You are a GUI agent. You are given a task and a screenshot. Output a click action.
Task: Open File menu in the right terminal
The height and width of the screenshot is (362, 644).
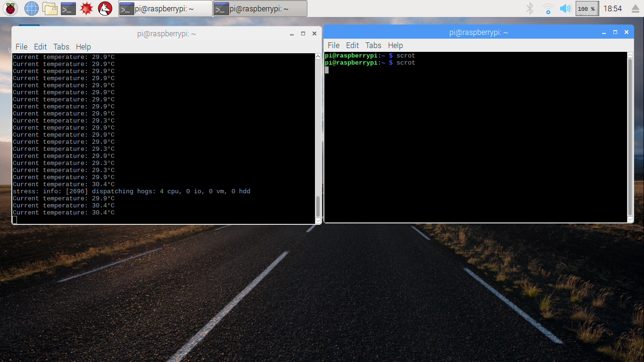point(334,45)
